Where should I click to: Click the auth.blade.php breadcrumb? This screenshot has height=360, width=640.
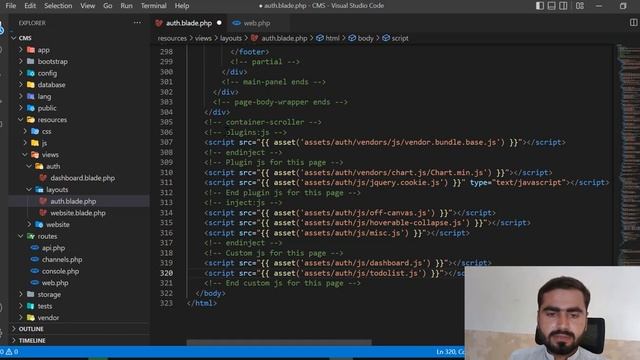point(284,38)
